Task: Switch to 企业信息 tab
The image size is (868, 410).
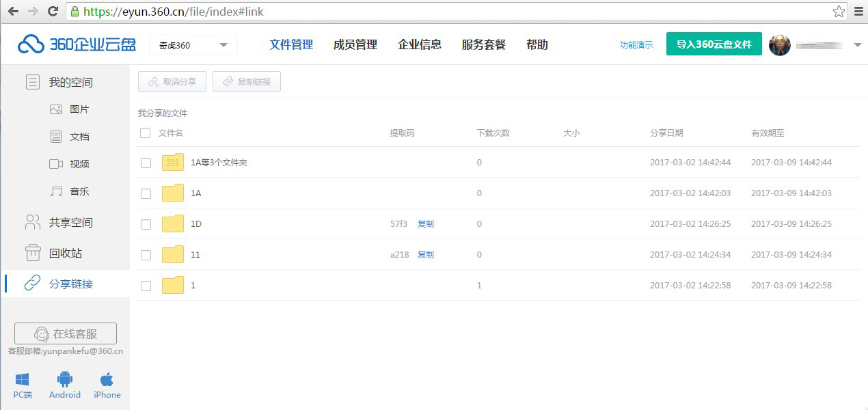Action: [420, 44]
